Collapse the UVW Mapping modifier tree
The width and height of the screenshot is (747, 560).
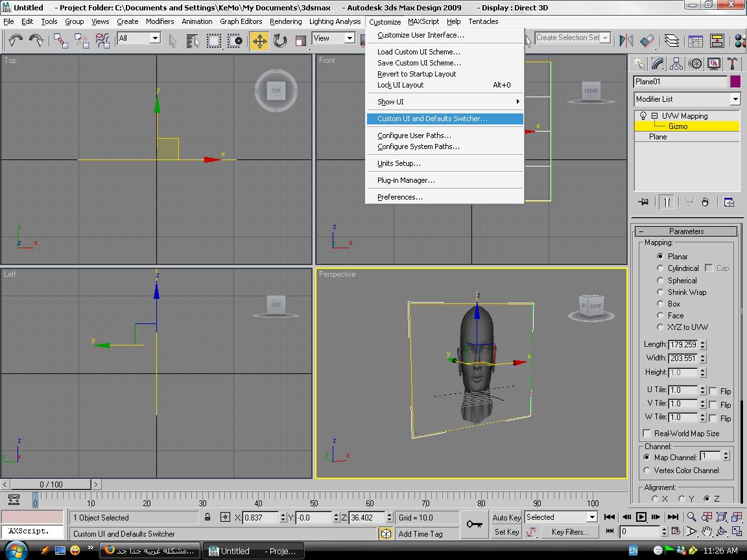[654, 116]
